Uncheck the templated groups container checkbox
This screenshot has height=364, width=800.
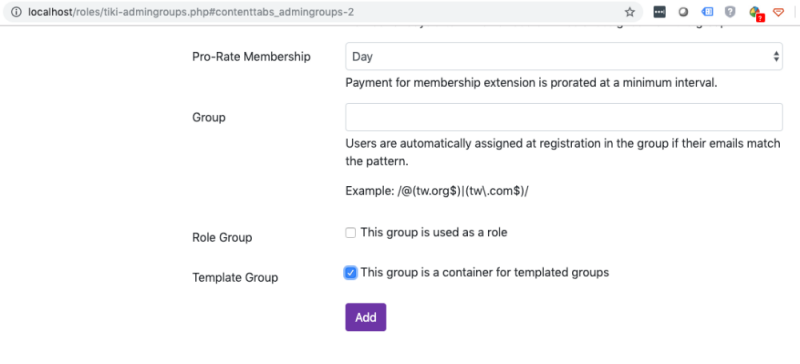click(x=351, y=273)
